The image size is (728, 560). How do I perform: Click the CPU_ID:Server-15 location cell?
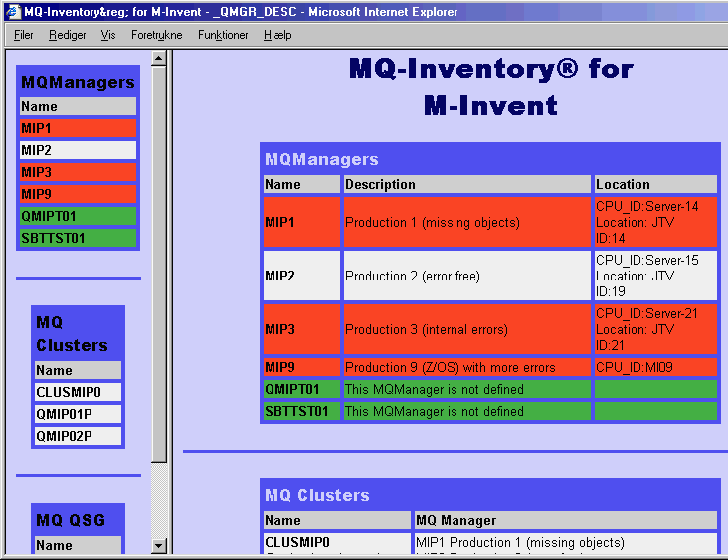[655, 276]
